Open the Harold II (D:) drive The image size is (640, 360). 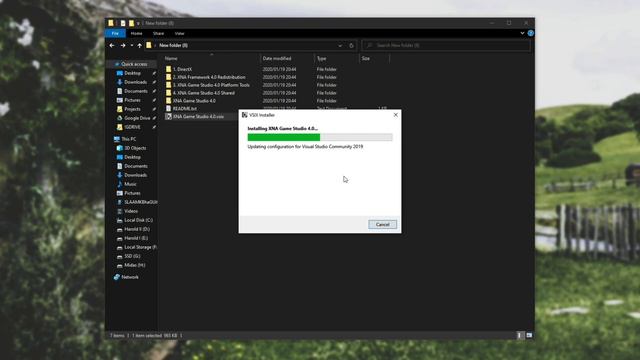(137, 229)
